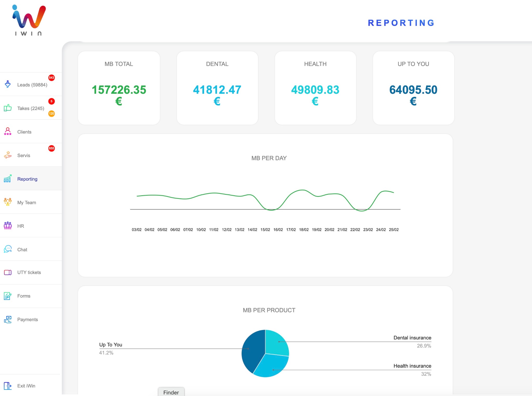532x396 pixels.
Task: Open the Reporting menu item
Action: (27, 179)
